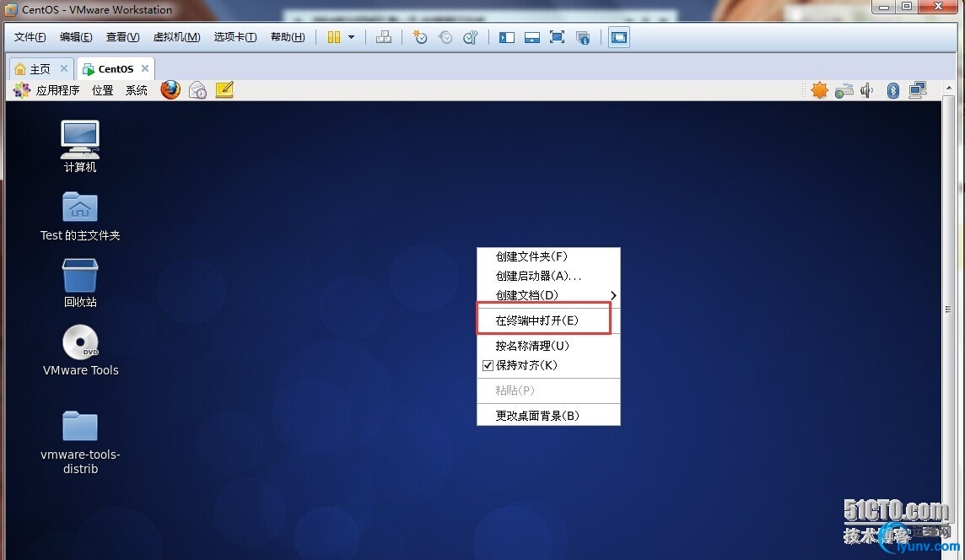Open the 系统 menu in GNOME panel

coord(136,90)
